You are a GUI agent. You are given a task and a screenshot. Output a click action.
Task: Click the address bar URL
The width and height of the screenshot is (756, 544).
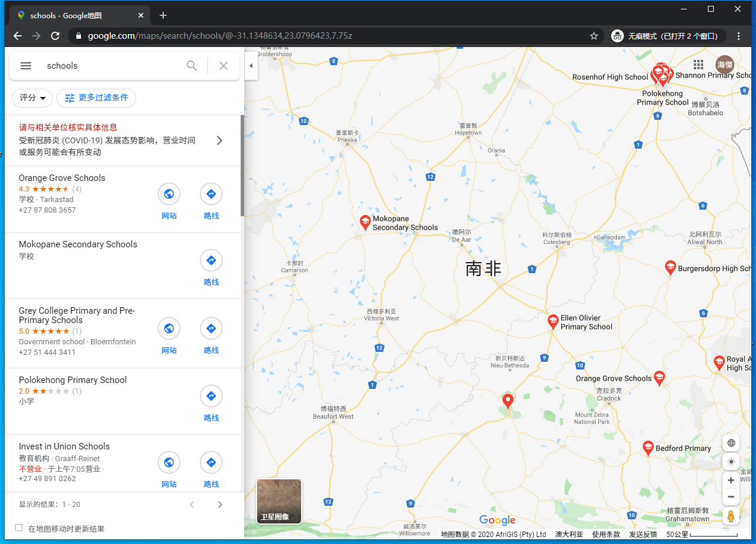click(220, 36)
